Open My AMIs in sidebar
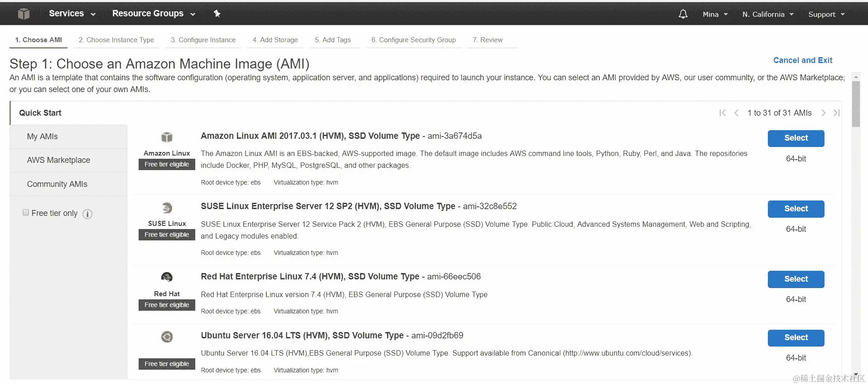 point(68,137)
